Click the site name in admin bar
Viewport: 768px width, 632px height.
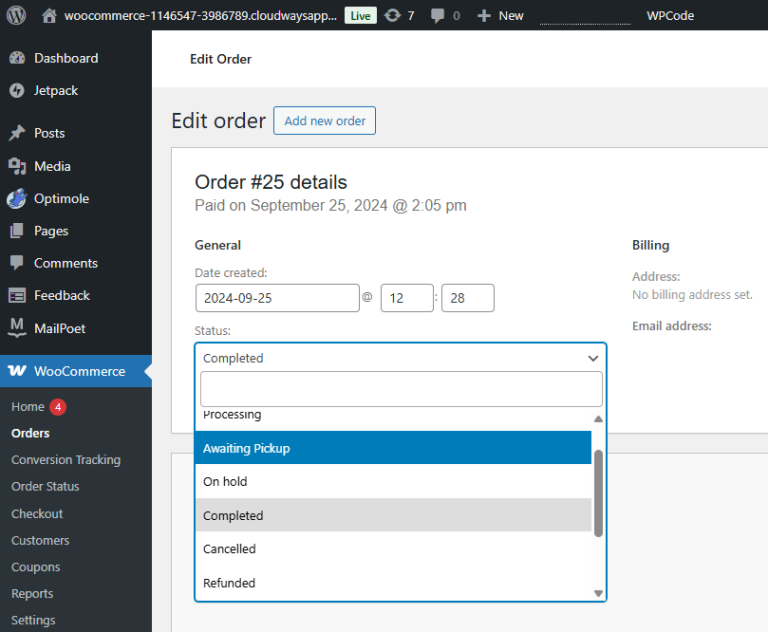[201, 16]
